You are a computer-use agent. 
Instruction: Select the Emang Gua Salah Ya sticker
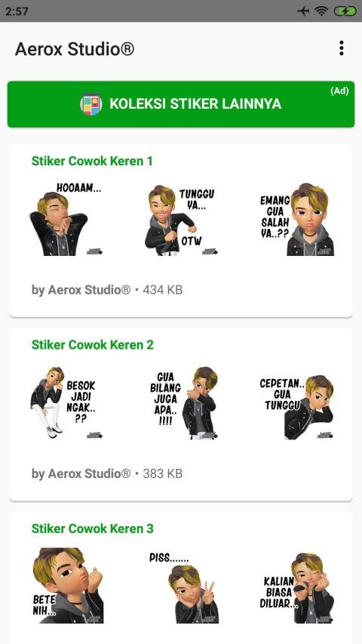click(x=296, y=220)
